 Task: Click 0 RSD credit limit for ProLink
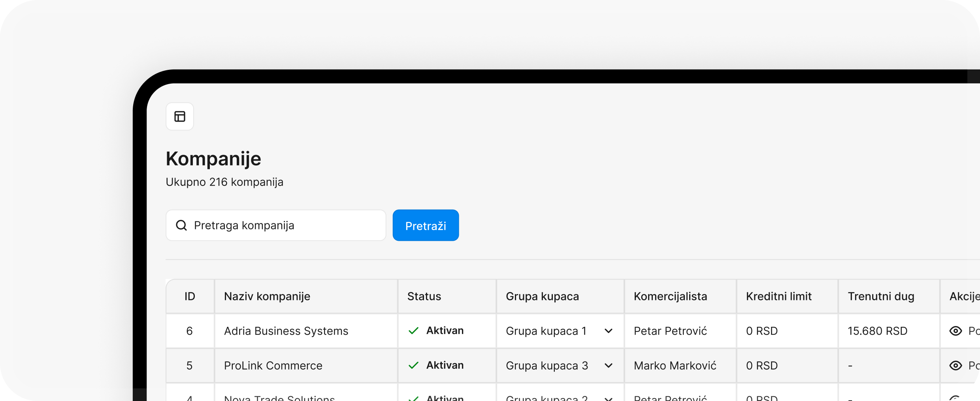coord(761,365)
